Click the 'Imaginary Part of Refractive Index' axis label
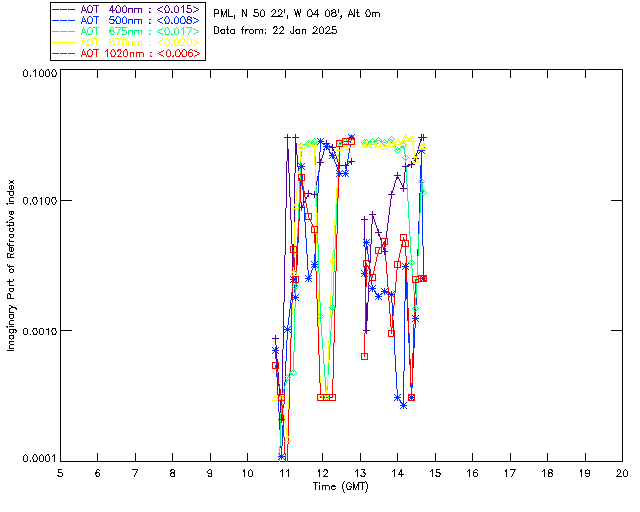 (x=13, y=266)
